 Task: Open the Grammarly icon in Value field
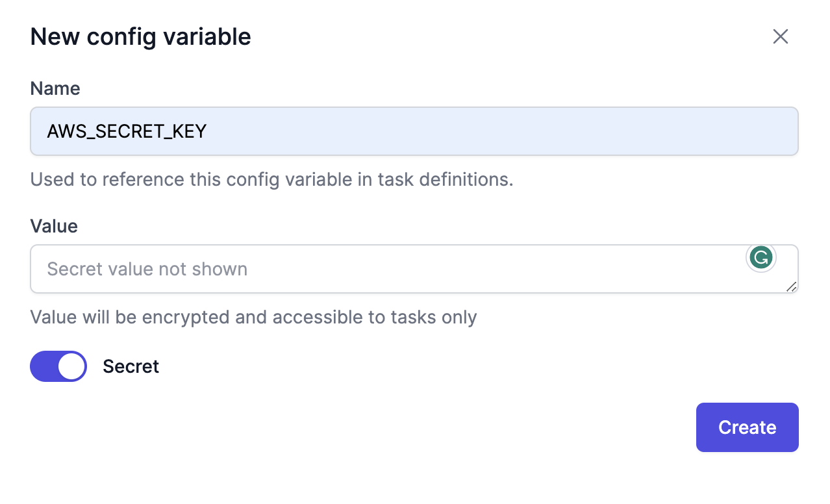[x=761, y=258]
